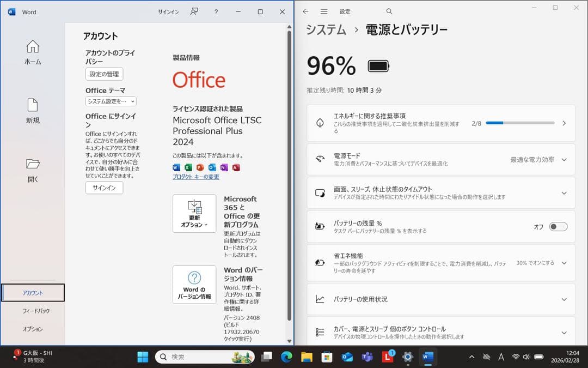The height and width of the screenshot is (368, 588).
Task: Click the OneNote icon under included products
Action: [224, 167]
